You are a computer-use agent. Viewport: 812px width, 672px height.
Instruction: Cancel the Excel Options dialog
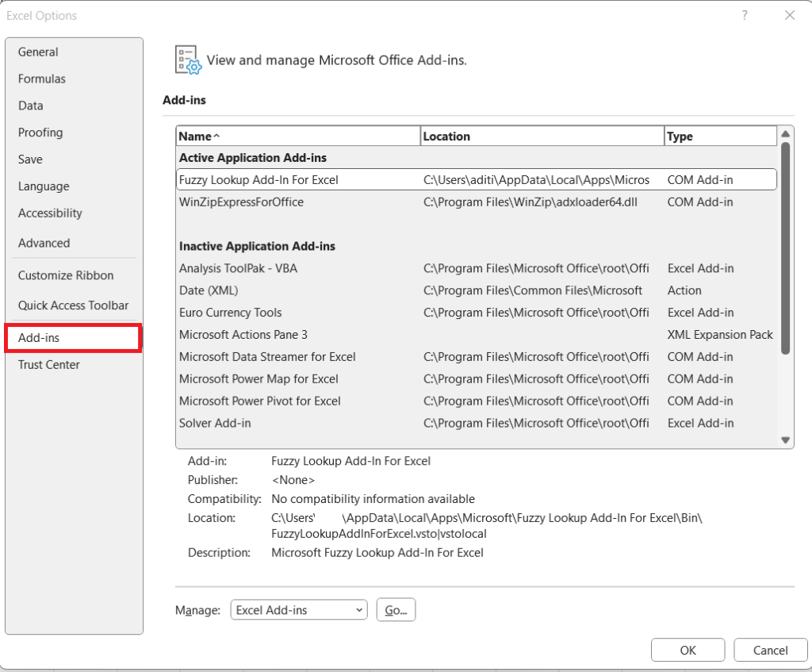click(x=770, y=649)
